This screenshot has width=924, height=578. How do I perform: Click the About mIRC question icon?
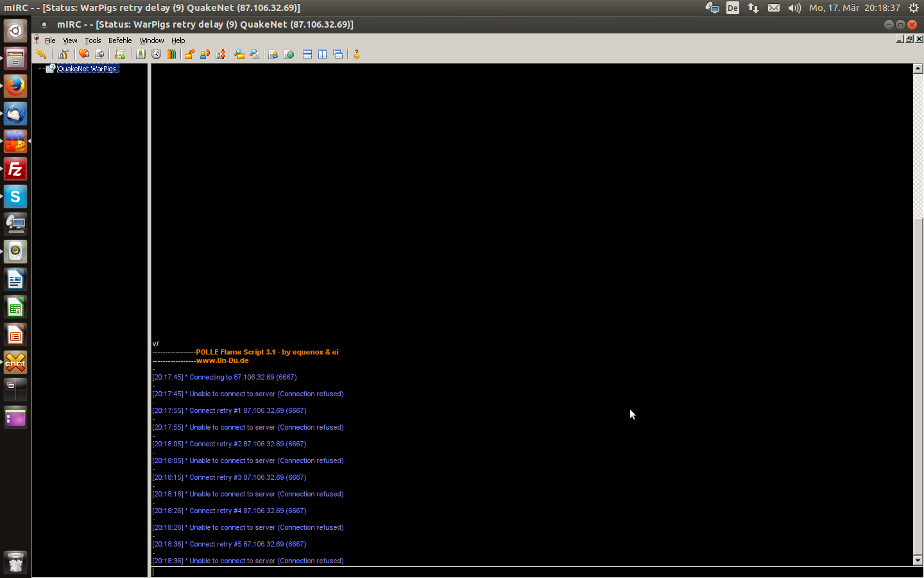(x=357, y=55)
